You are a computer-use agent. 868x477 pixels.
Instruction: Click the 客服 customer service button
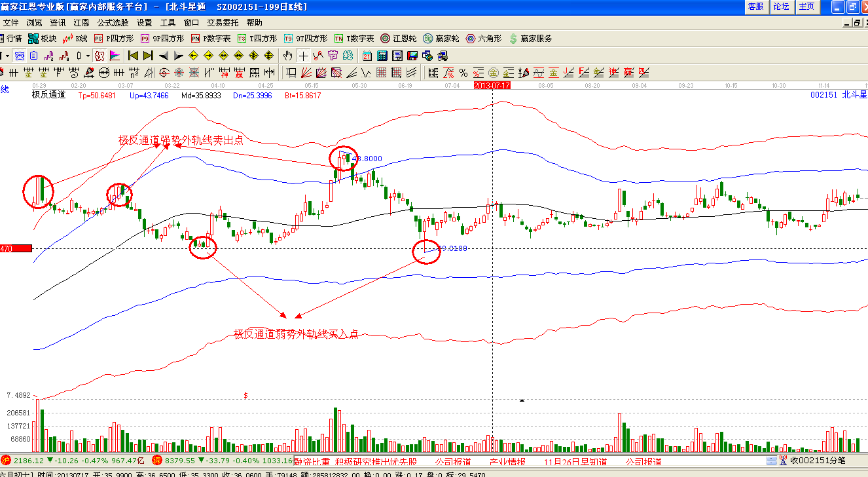(755, 7)
